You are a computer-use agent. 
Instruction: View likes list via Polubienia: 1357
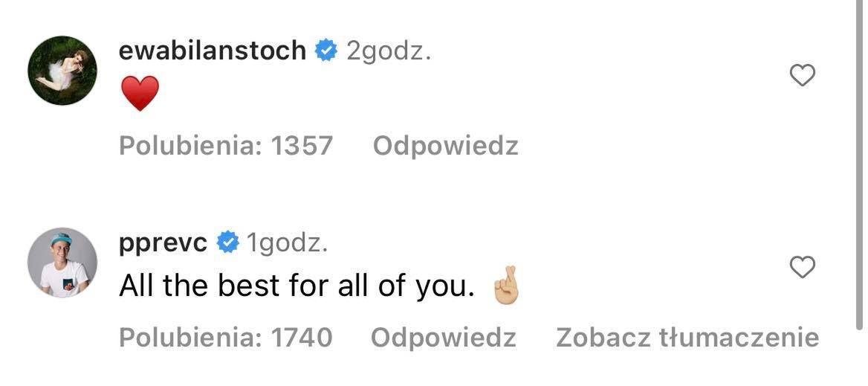(x=226, y=146)
